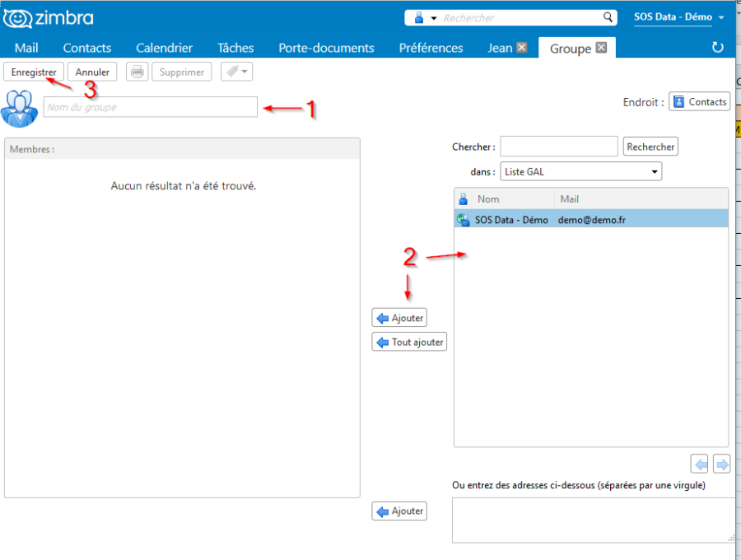Click the person icon inside the search bar

[418, 16]
